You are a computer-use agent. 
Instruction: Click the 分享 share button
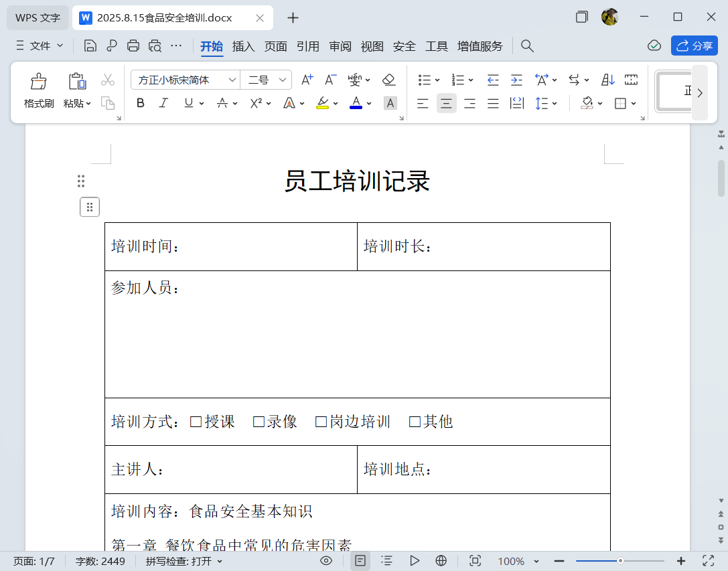694,46
